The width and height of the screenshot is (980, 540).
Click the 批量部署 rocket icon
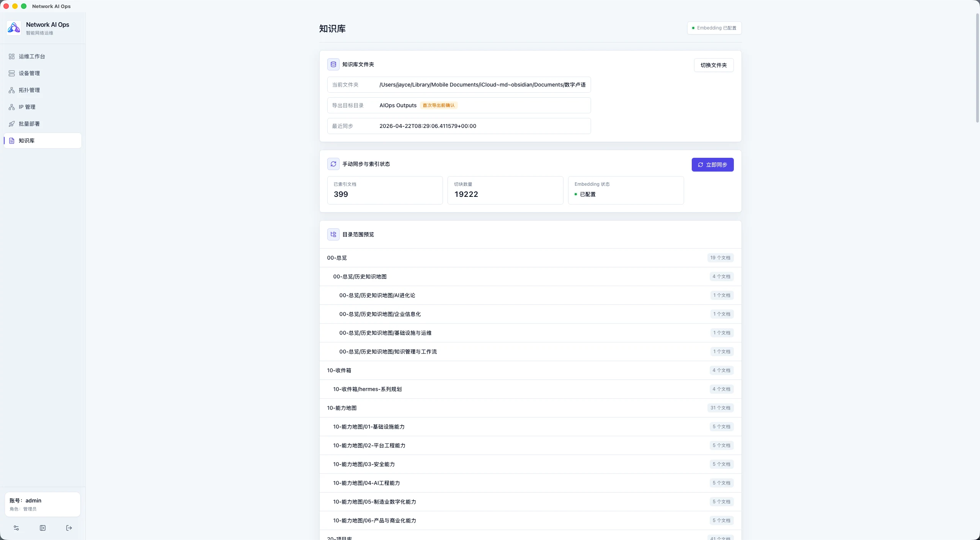tap(12, 124)
